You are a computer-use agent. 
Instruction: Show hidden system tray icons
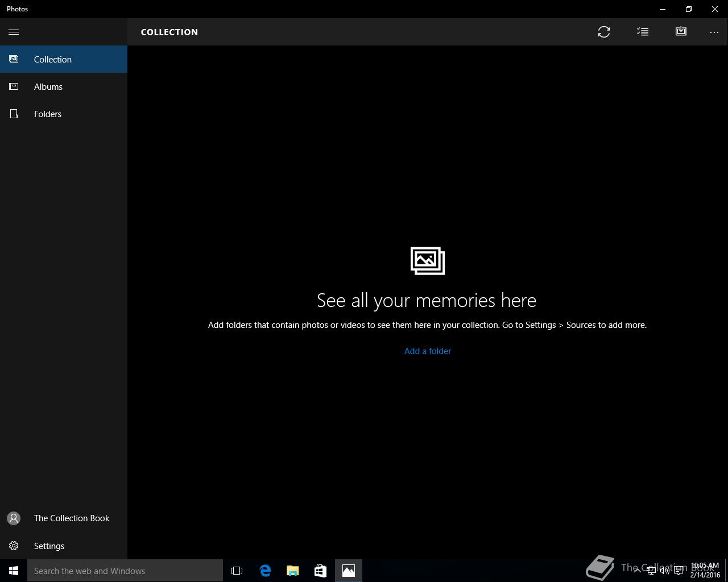[x=638, y=571]
